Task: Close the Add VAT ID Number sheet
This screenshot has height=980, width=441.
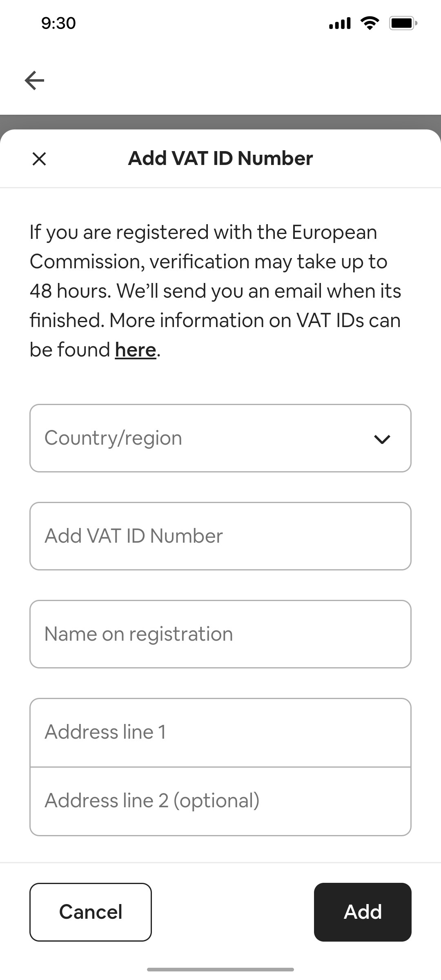Action: 39,158
